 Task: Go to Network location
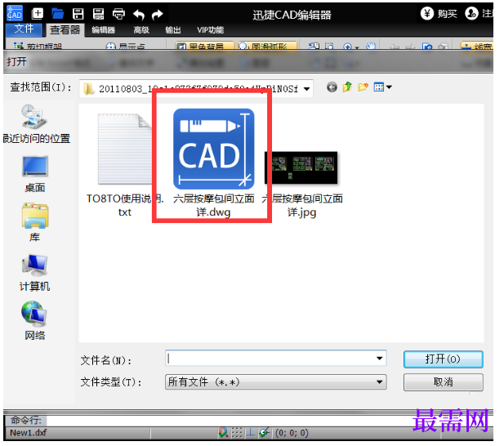tap(34, 321)
